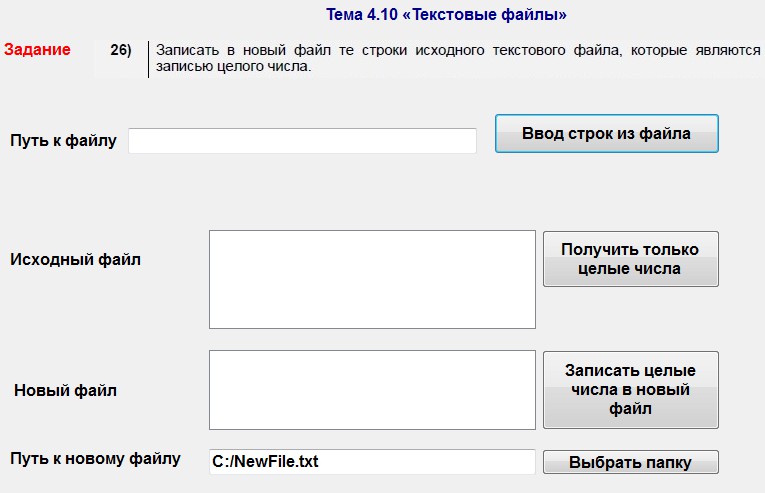Focus the 'Путь к файлу' input field
The height and width of the screenshot is (493, 765).
click(302, 141)
